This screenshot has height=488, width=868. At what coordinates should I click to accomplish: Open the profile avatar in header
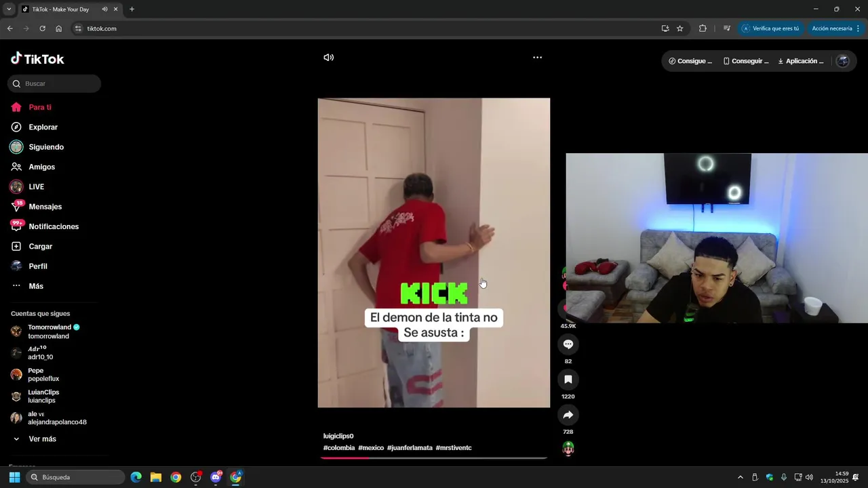click(843, 61)
